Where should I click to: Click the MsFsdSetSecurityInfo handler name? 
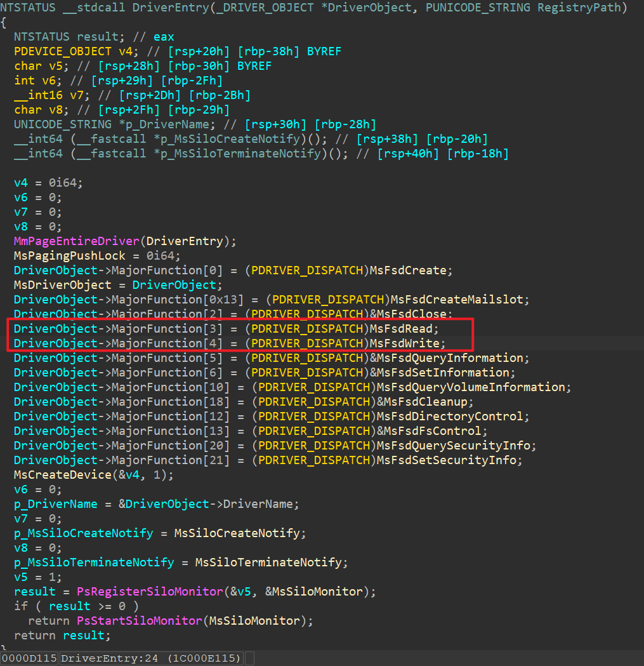[x=449, y=460]
